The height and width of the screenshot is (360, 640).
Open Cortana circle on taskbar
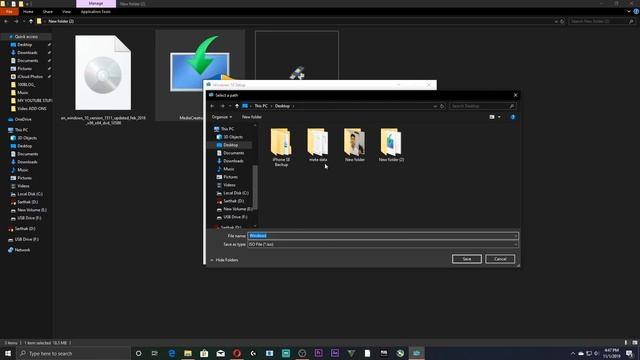(x=138, y=353)
